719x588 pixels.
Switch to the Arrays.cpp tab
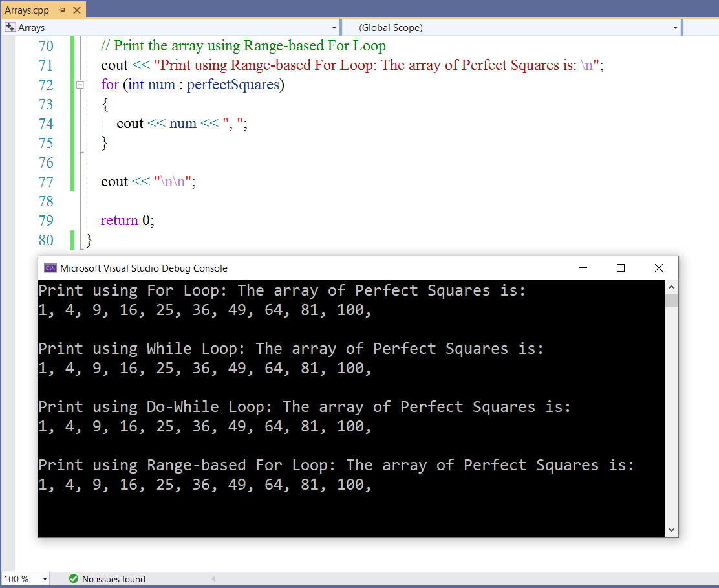[x=27, y=10]
